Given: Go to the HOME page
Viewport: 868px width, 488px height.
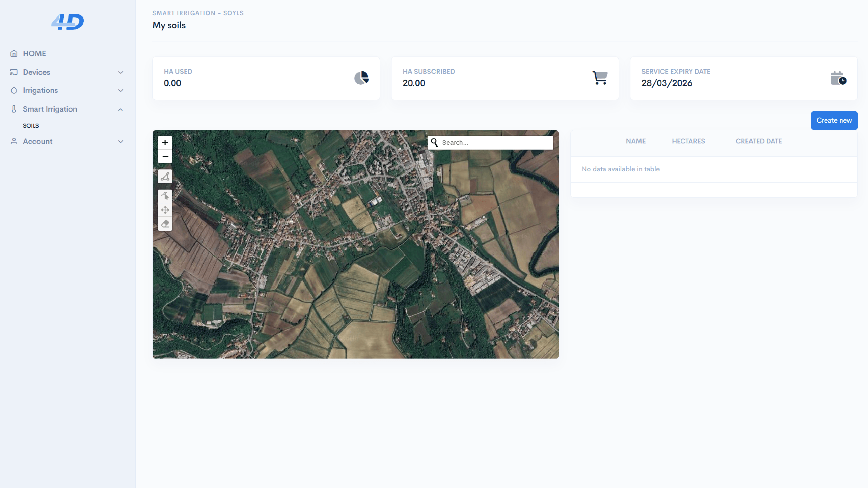Looking at the screenshot, I should coord(34,53).
